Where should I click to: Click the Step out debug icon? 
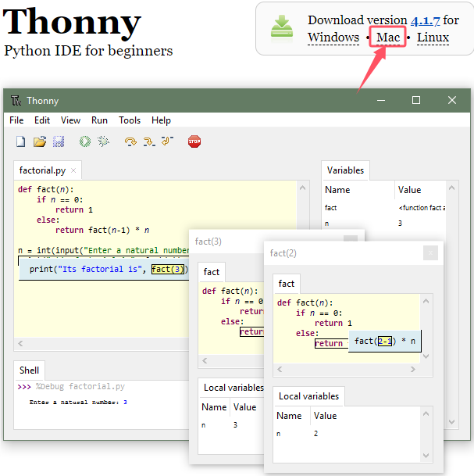(x=167, y=141)
